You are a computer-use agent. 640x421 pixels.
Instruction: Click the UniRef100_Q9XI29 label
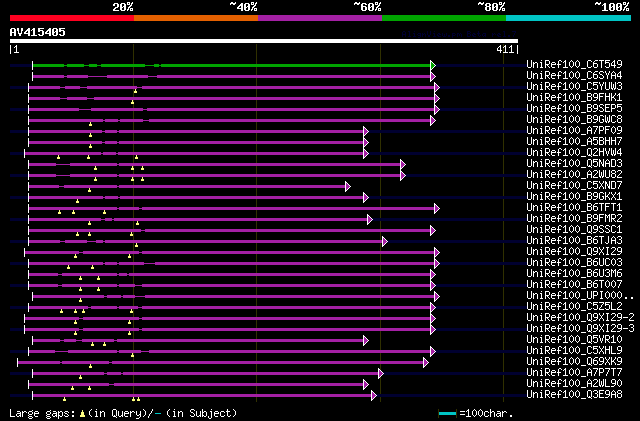[574, 252]
